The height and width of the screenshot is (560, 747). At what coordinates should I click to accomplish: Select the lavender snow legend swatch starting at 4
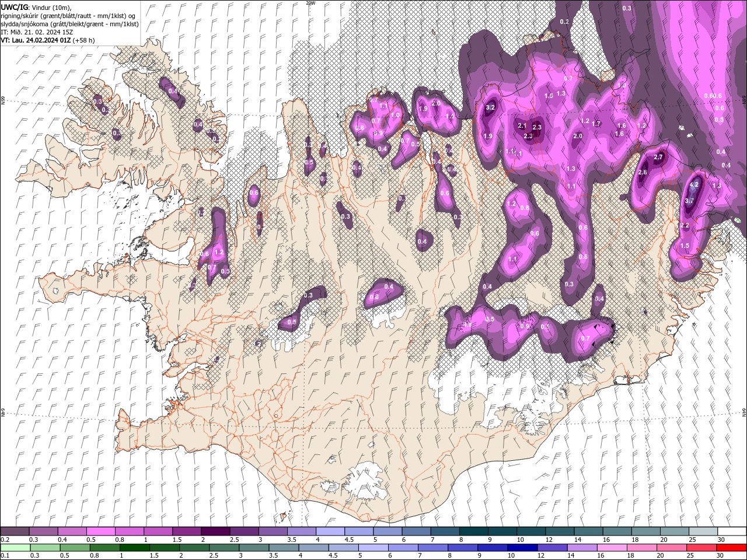(x=329, y=531)
